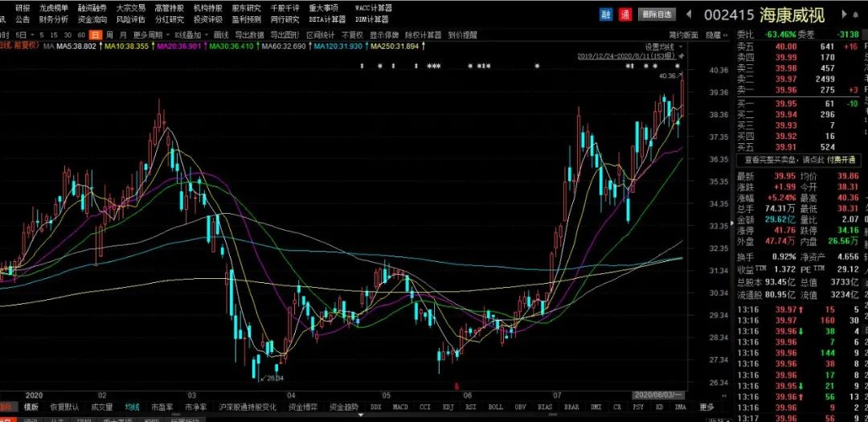Toggle 不复权 price adjustment mode
This screenshot has width=868, height=422.
352,35
